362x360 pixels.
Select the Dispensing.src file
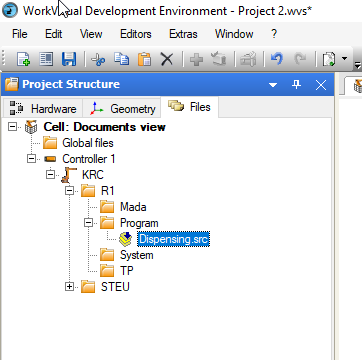(x=173, y=239)
